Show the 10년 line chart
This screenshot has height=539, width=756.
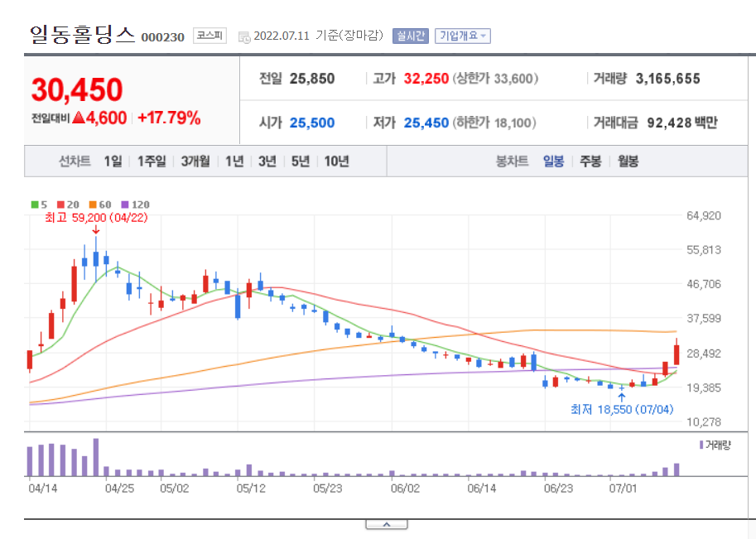point(336,161)
